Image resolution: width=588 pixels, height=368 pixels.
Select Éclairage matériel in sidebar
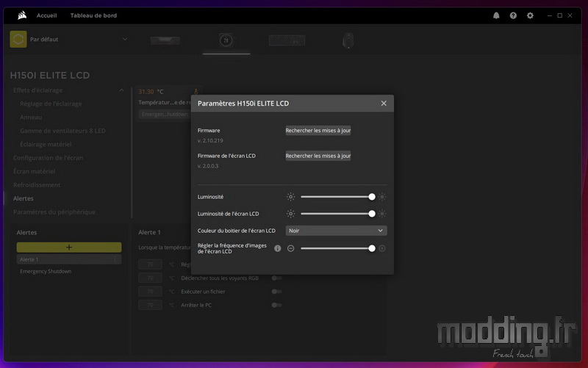pos(46,144)
